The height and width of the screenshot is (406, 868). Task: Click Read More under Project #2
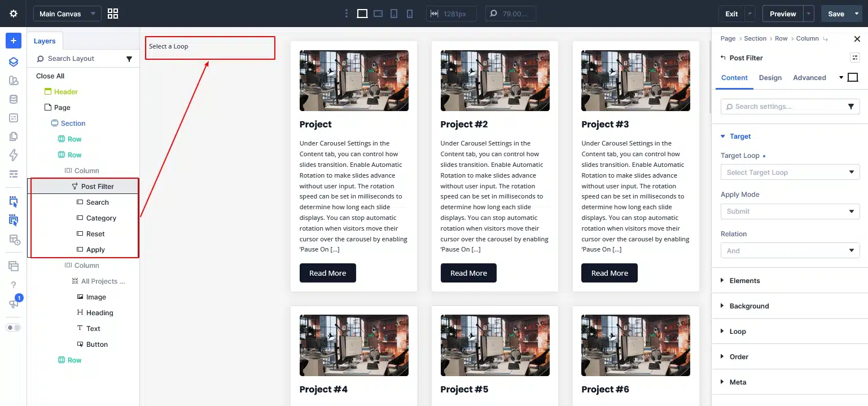(468, 273)
